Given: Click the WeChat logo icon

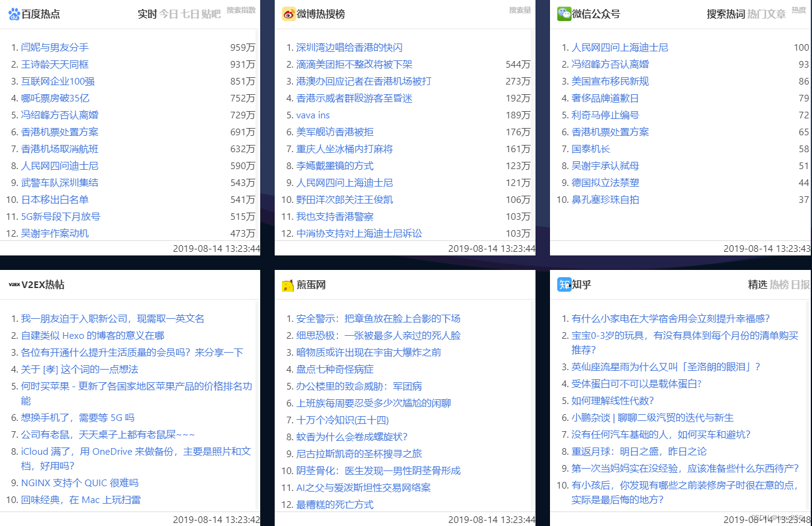Looking at the screenshot, I should tap(564, 14).
